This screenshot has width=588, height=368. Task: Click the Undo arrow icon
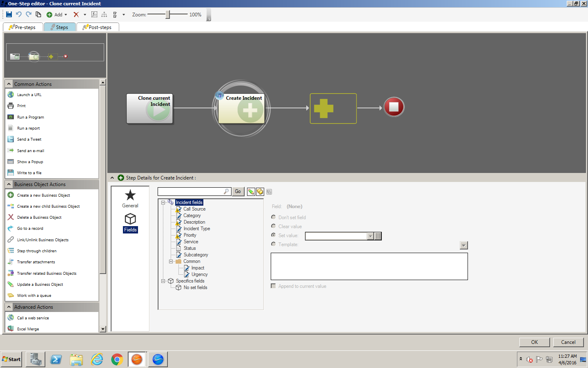tap(19, 14)
